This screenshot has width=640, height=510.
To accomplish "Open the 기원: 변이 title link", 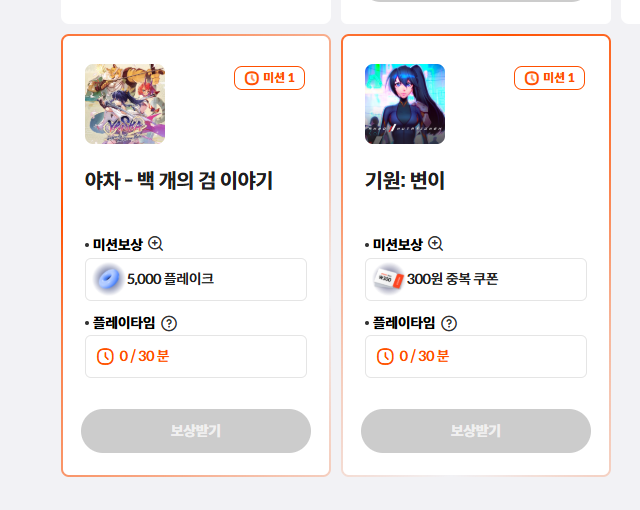I will (404, 180).
